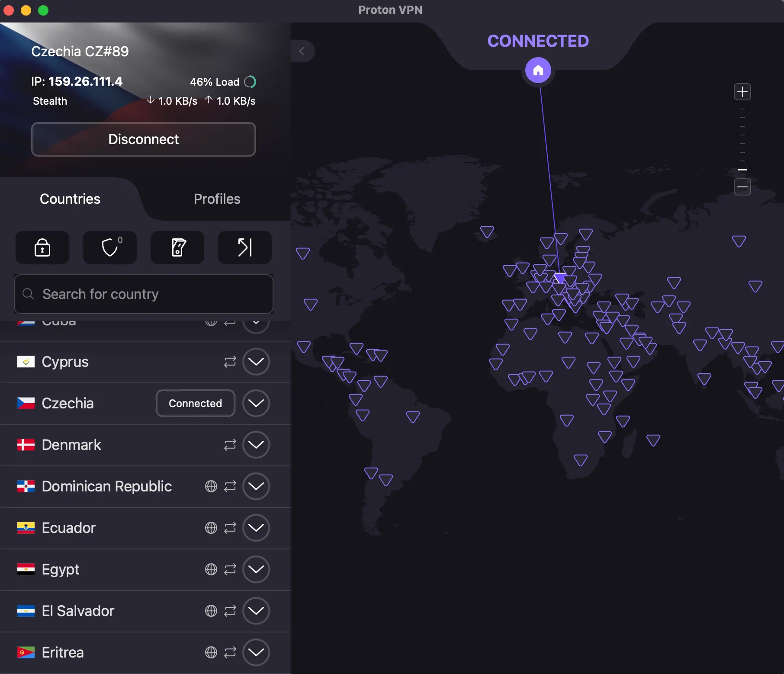This screenshot has height=674, width=784.
Task: Toggle NetShield using the shield icon
Action: click(109, 247)
